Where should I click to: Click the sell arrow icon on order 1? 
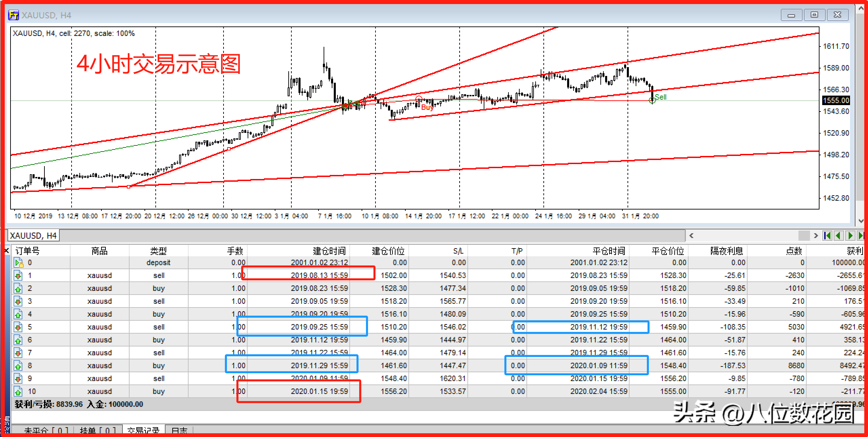(18, 276)
